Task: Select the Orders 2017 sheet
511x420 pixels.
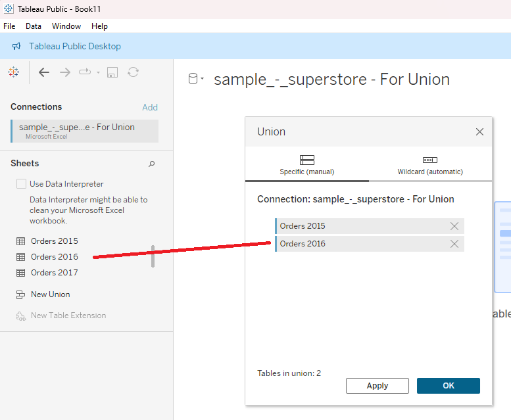Action: click(54, 273)
